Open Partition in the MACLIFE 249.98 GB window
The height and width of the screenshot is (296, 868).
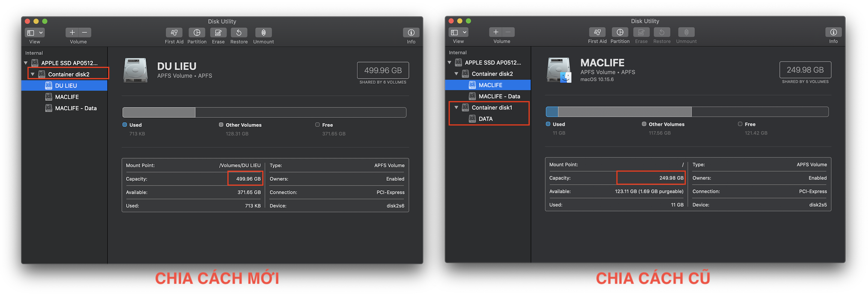click(x=620, y=32)
